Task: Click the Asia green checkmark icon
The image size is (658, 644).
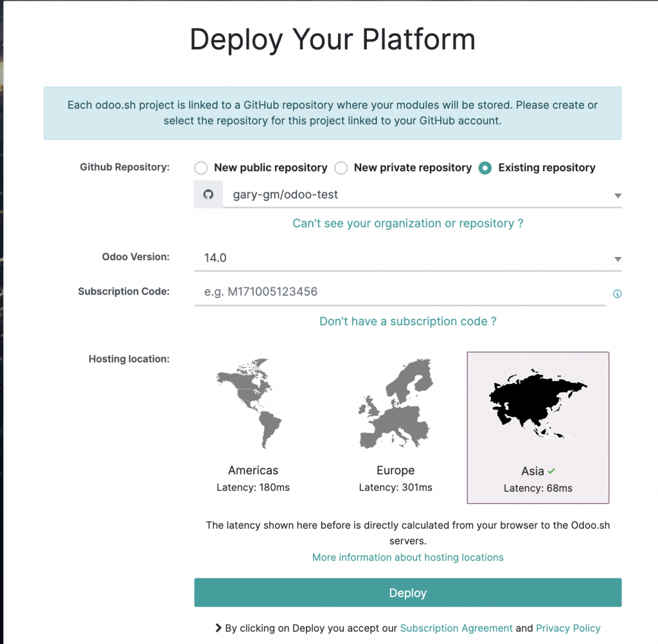Action: click(551, 471)
